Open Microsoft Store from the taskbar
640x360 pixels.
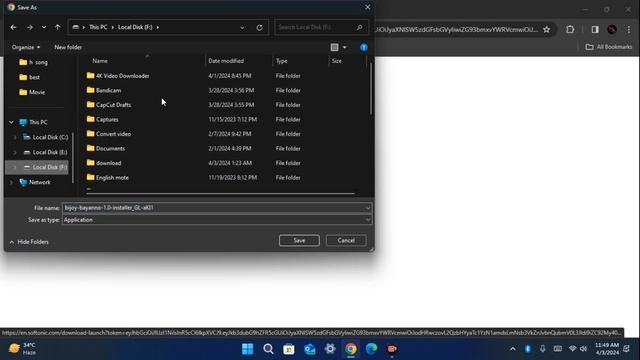point(289,349)
